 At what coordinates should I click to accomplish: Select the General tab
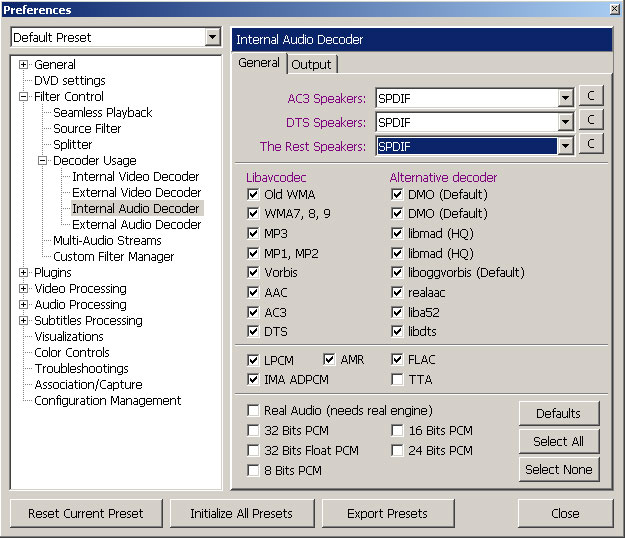[x=259, y=63]
